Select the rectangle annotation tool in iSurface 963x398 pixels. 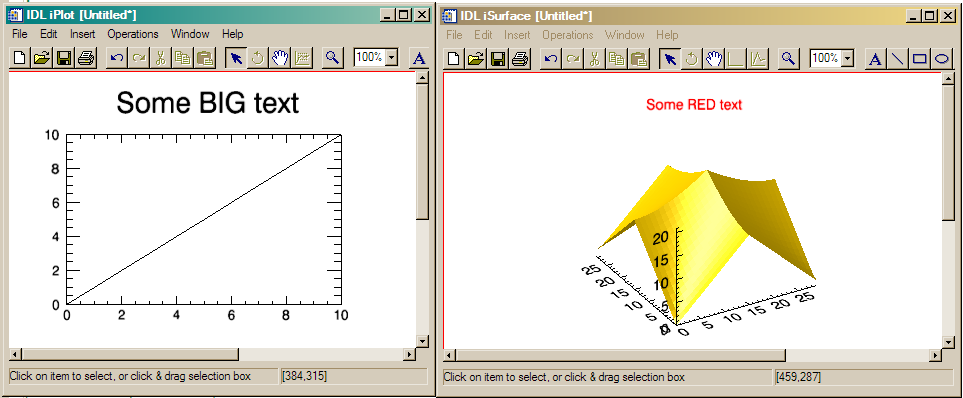(919, 59)
